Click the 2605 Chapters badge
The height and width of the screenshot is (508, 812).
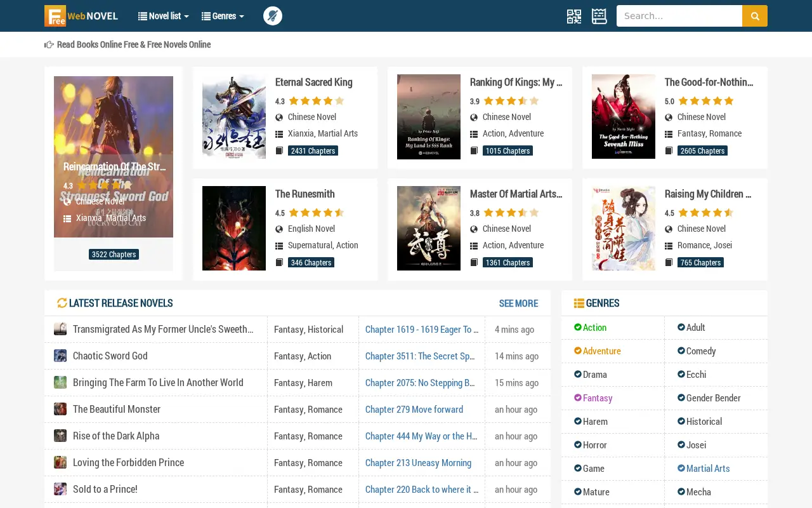coord(702,150)
